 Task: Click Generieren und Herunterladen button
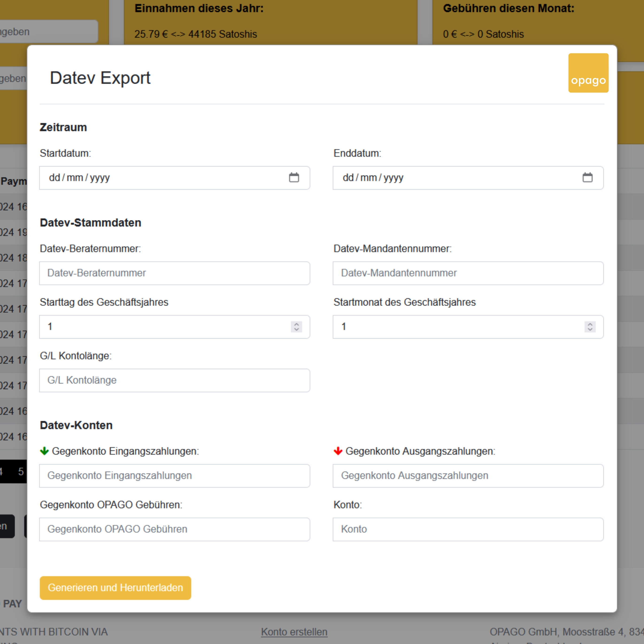pos(115,588)
